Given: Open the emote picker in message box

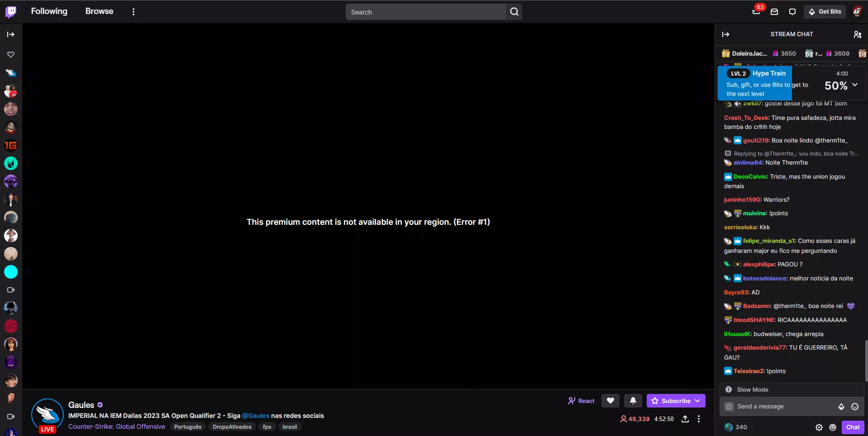Looking at the screenshot, I should (x=854, y=407).
